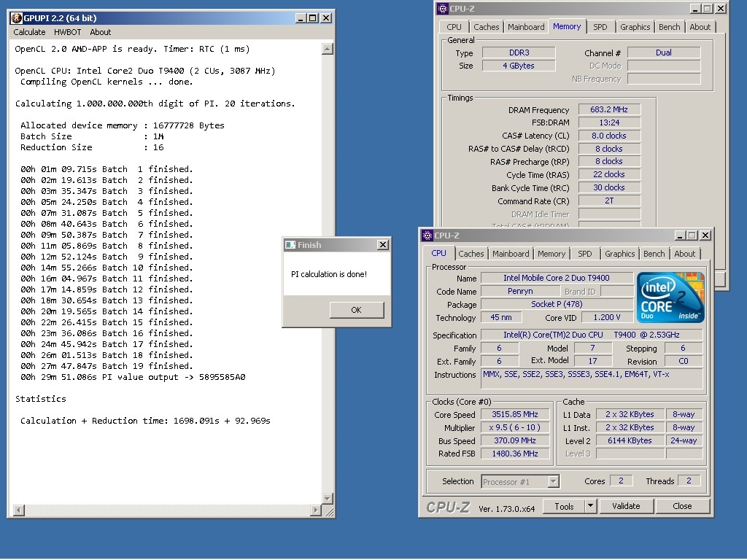Click the FSB:DRAM value 13:24
The image size is (747, 560).
[x=609, y=122]
